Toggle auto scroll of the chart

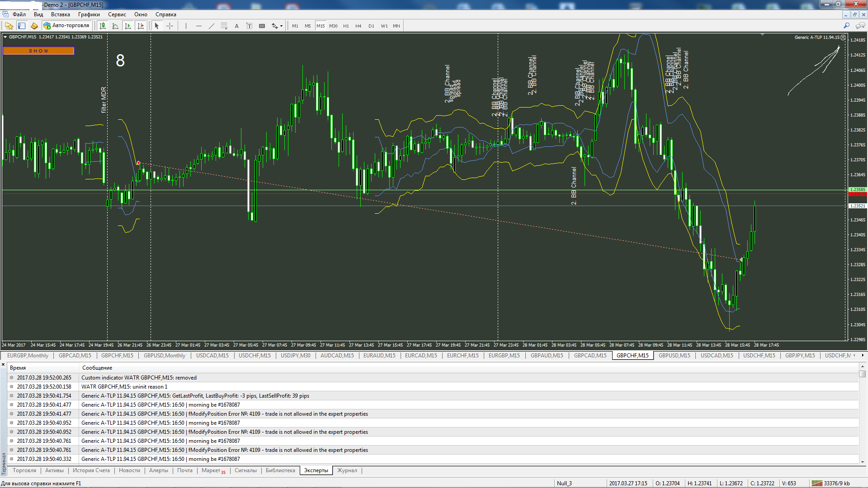(x=128, y=26)
